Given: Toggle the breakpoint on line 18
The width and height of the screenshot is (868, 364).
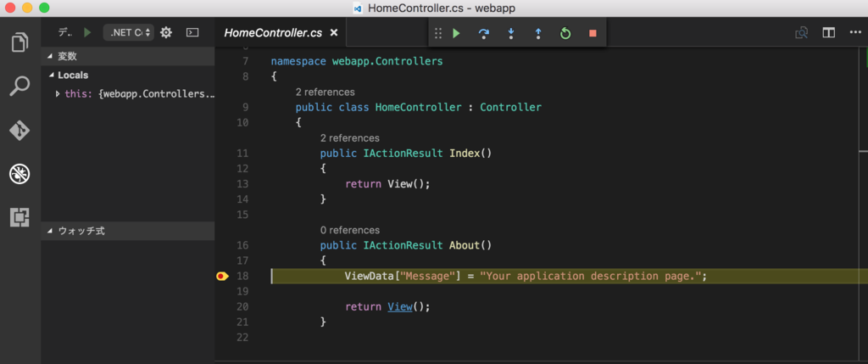Looking at the screenshot, I should click(222, 276).
